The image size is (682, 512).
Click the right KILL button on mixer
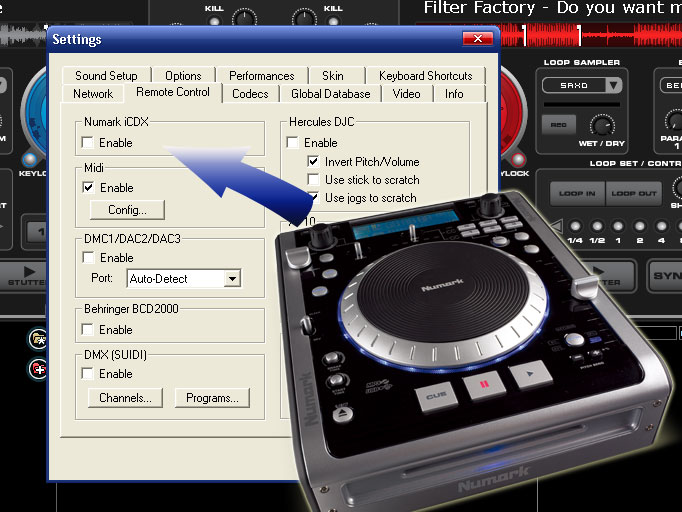pyautogui.click(x=333, y=21)
